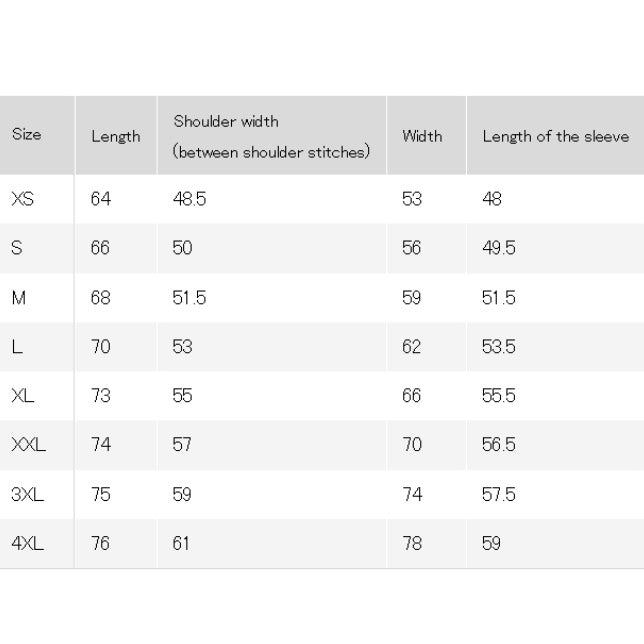Click the 3XL shoulder width value 59
The image size is (644, 644).
(x=182, y=494)
